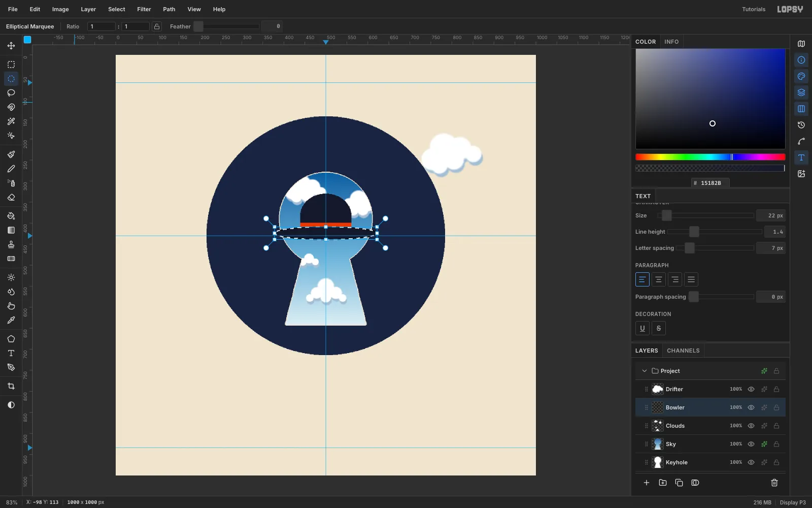Screen dimensions: 812x508
Task: Select the Pencil tool
Action: pyautogui.click(x=11, y=169)
